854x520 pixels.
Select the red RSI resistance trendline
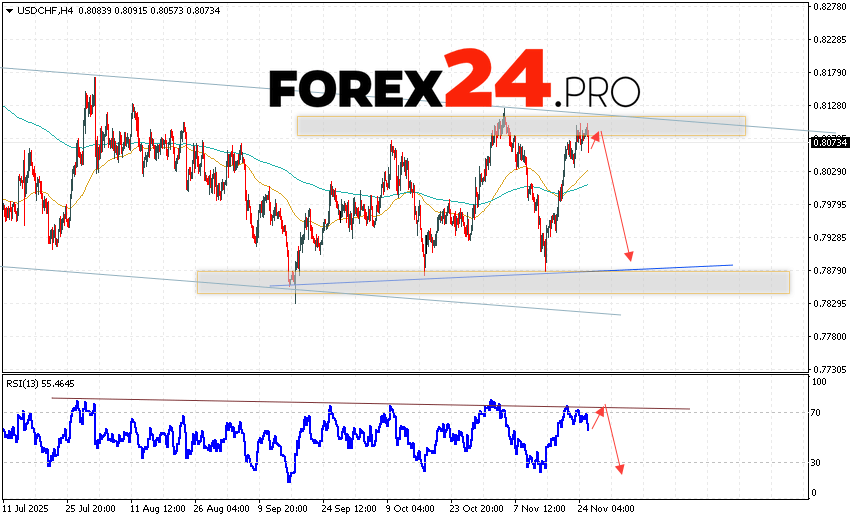[370, 404]
